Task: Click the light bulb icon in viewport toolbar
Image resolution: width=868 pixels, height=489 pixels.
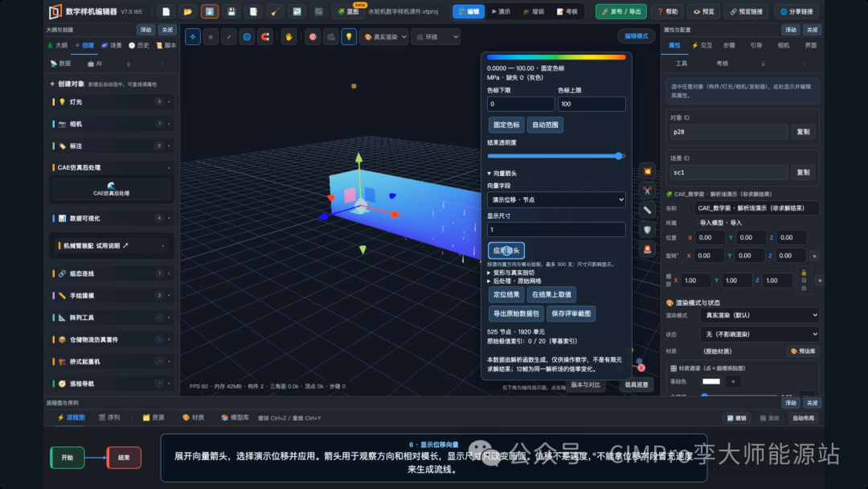Action: point(349,36)
